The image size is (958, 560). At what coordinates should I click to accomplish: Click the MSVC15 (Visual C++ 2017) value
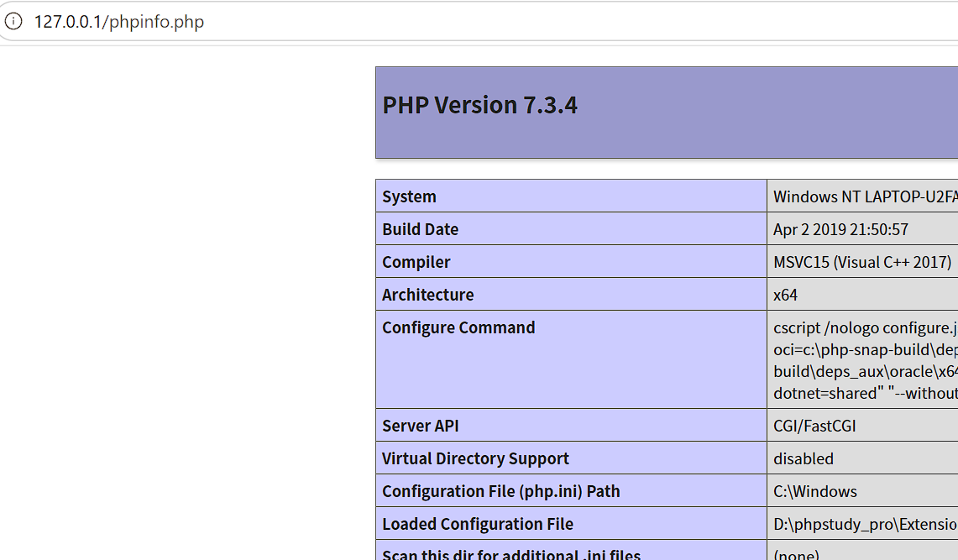pyautogui.click(x=862, y=262)
